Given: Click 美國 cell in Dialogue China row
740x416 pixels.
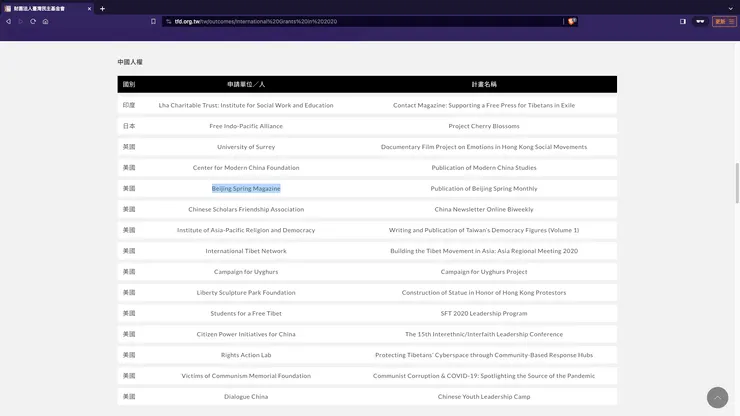Looking at the screenshot, I should (129, 396).
